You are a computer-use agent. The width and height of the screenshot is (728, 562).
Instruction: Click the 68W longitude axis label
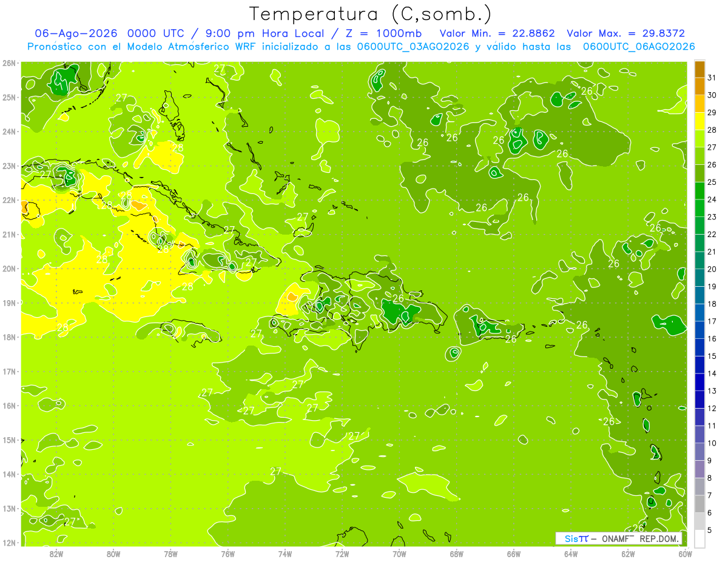point(457,554)
